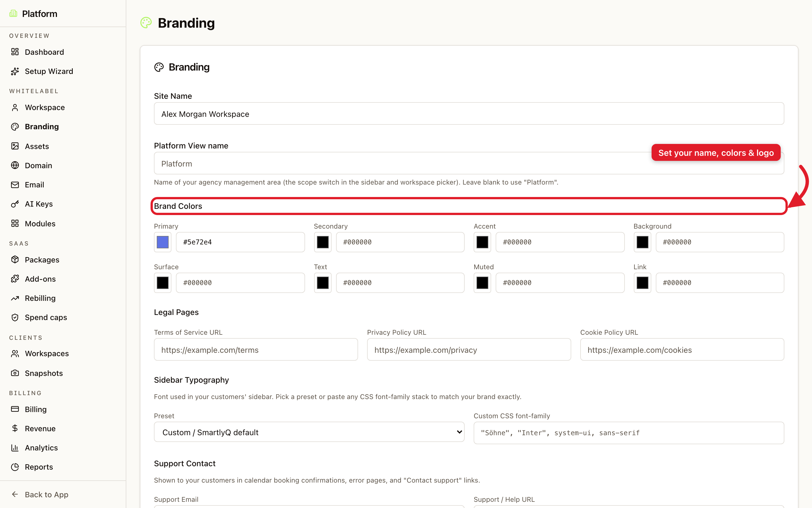The width and height of the screenshot is (812, 508).
Task: Click the Spend caps shield icon
Action: click(x=15, y=317)
